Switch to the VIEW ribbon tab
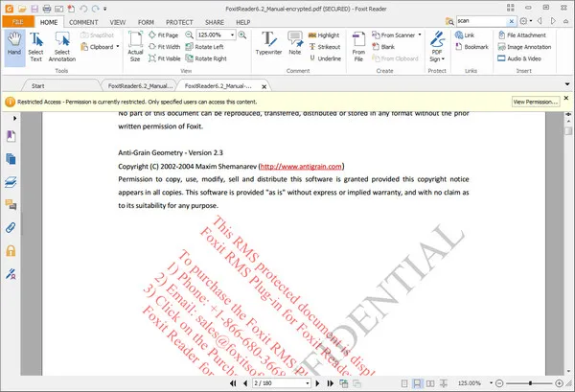Viewport: 575px width, 392px height. pos(118,22)
